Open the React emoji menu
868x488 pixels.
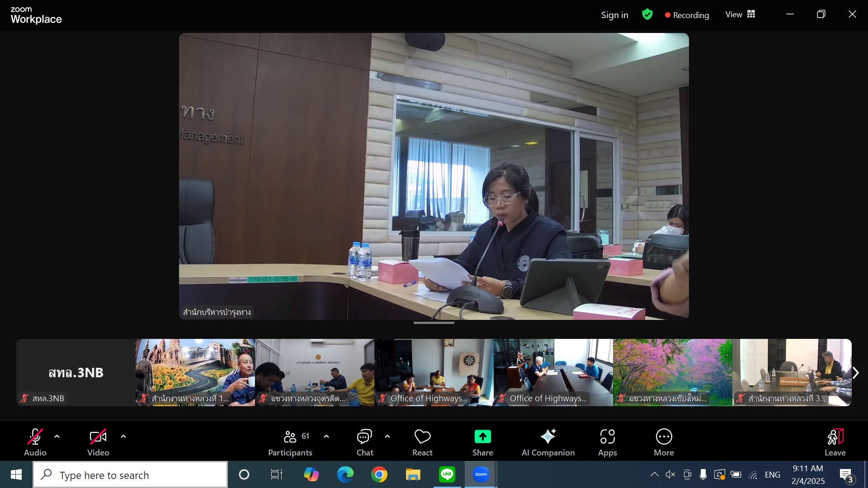click(x=422, y=442)
